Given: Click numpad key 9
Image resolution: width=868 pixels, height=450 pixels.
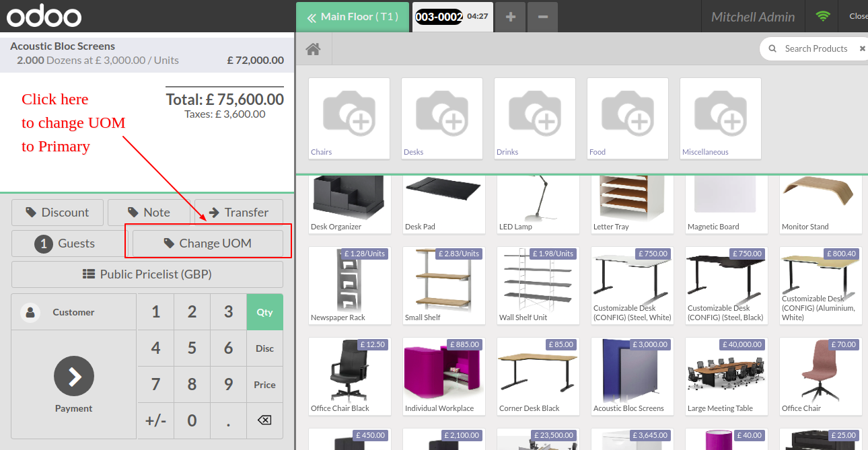Looking at the screenshot, I should pyautogui.click(x=229, y=385).
